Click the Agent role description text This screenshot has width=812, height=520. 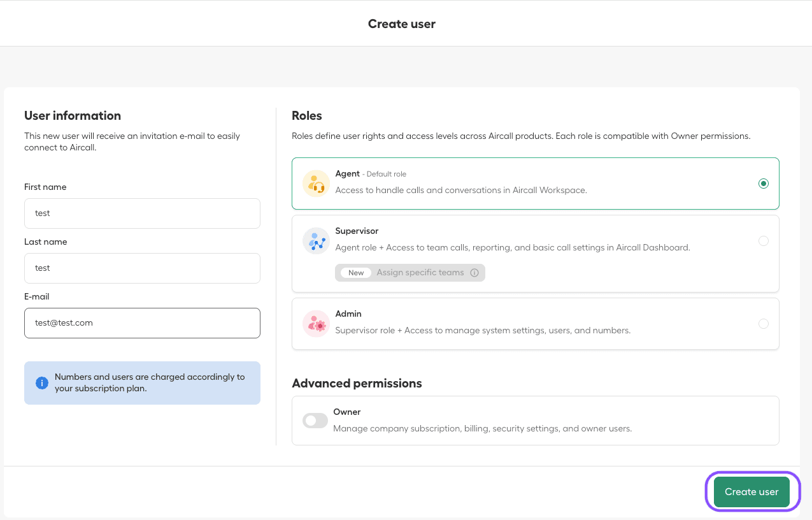(460, 190)
